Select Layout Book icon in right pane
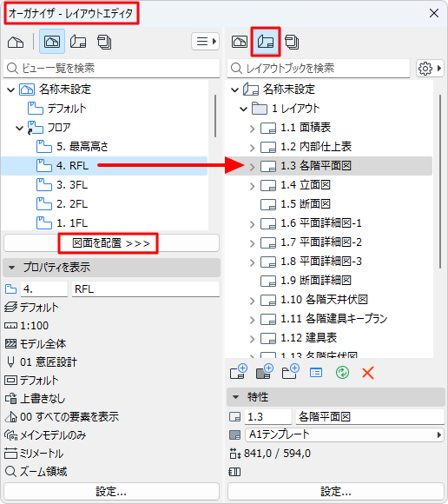The width and height of the screenshot is (448, 504). point(266,42)
